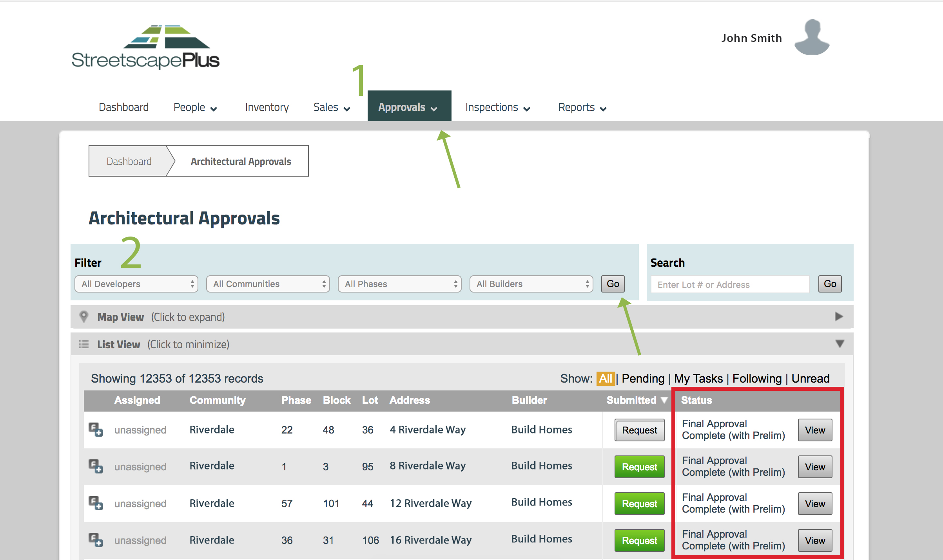Expand Map View with right arrow
The width and height of the screenshot is (943, 560).
[838, 316]
